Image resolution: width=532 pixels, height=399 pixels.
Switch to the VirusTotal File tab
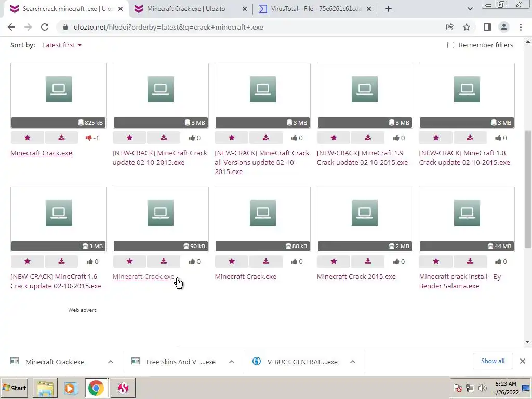coord(315,9)
